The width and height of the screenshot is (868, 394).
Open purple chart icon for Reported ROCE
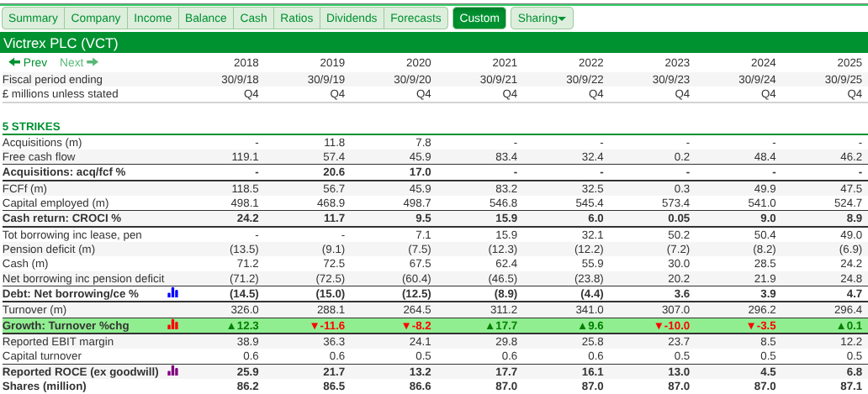(x=172, y=370)
